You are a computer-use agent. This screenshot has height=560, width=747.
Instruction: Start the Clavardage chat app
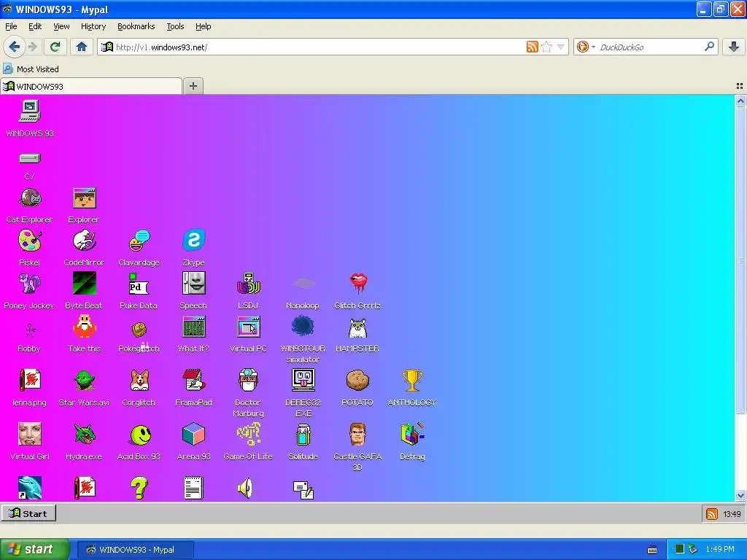(x=139, y=248)
